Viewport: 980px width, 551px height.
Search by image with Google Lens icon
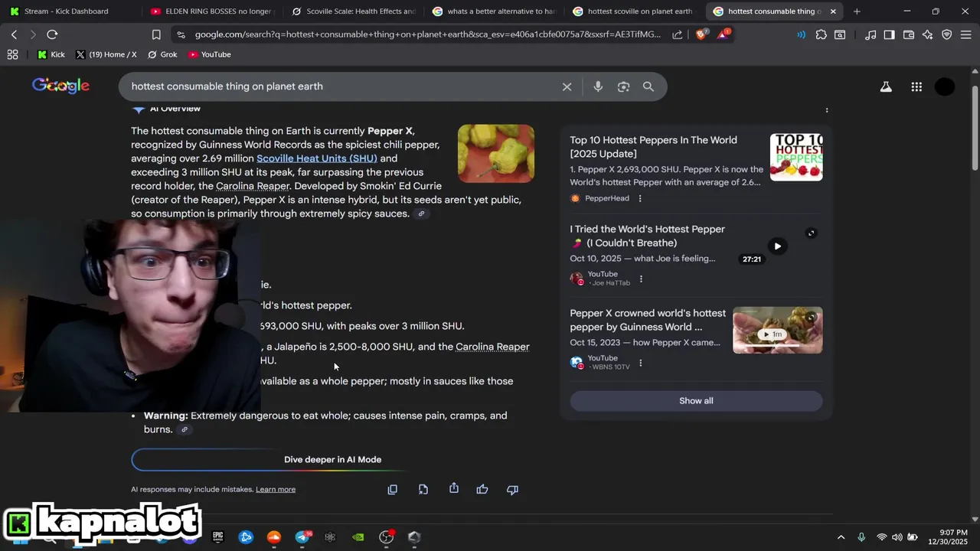coord(623,86)
